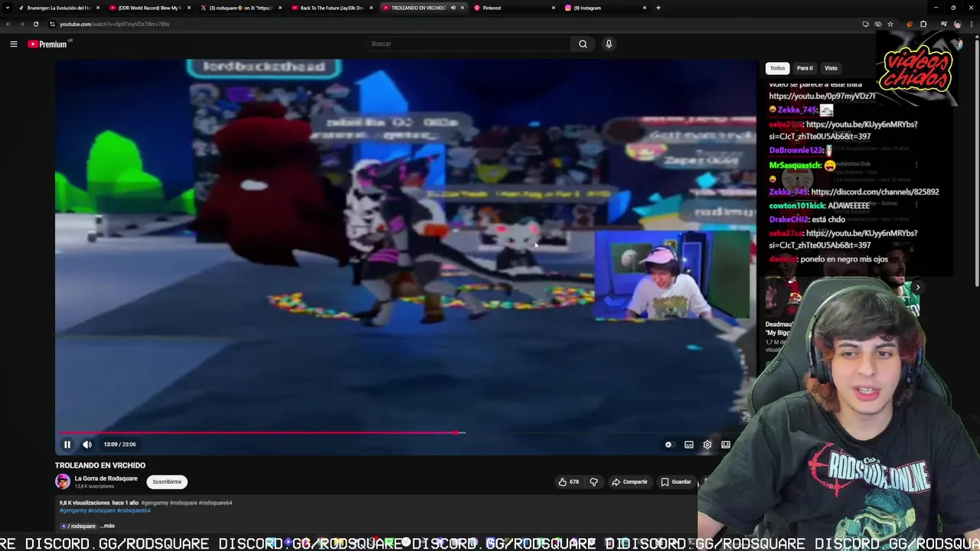Switch to the DDR World Record tab

[x=149, y=8]
